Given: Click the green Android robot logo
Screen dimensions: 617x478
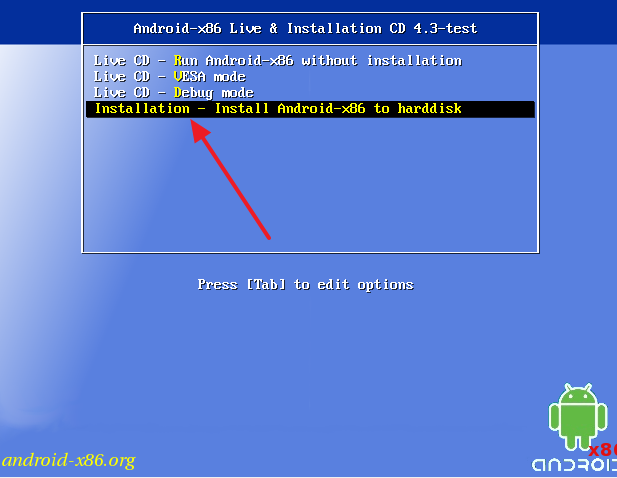Looking at the screenshot, I should tap(578, 416).
